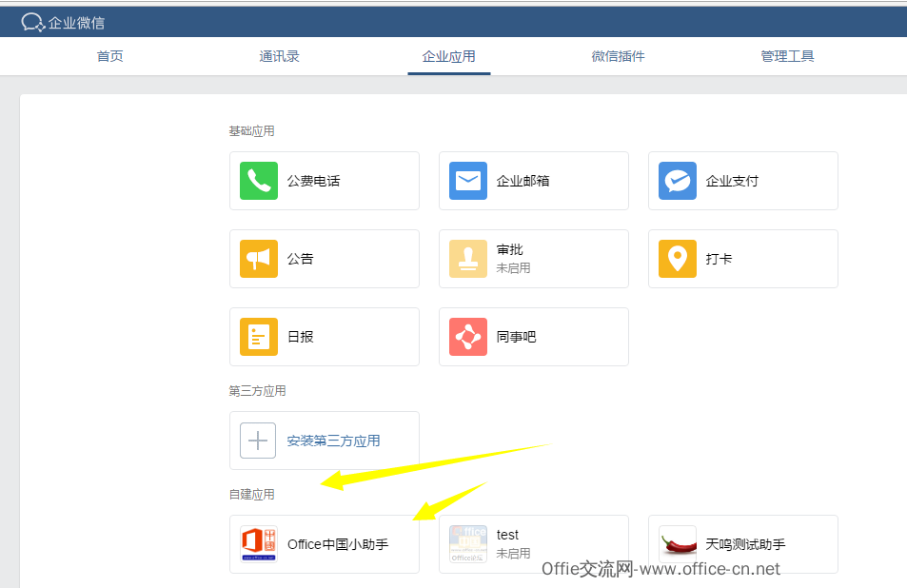This screenshot has height=588, width=907.
Task: Click the 日报 label
Action: [x=300, y=337]
